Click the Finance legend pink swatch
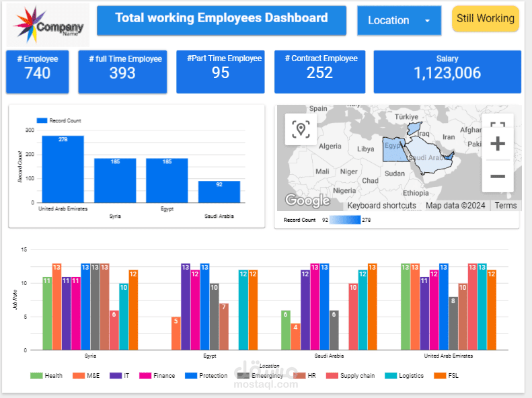 [145, 376]
